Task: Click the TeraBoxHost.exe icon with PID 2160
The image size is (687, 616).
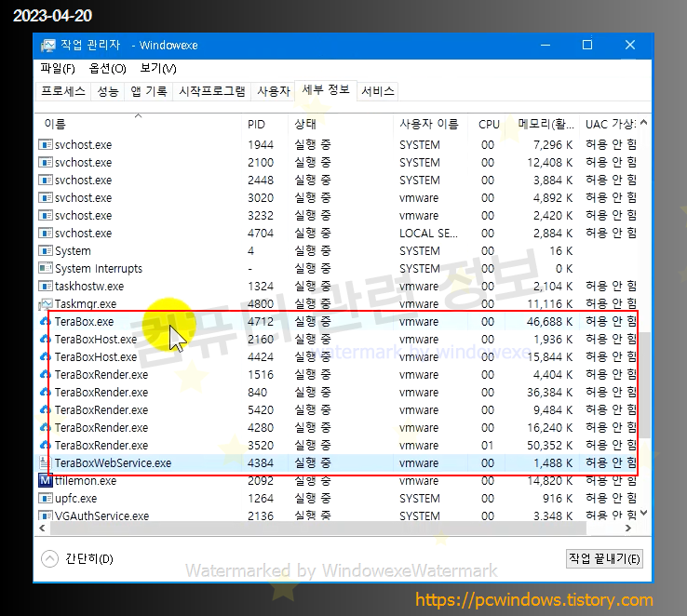Action: tap(45, 339)
